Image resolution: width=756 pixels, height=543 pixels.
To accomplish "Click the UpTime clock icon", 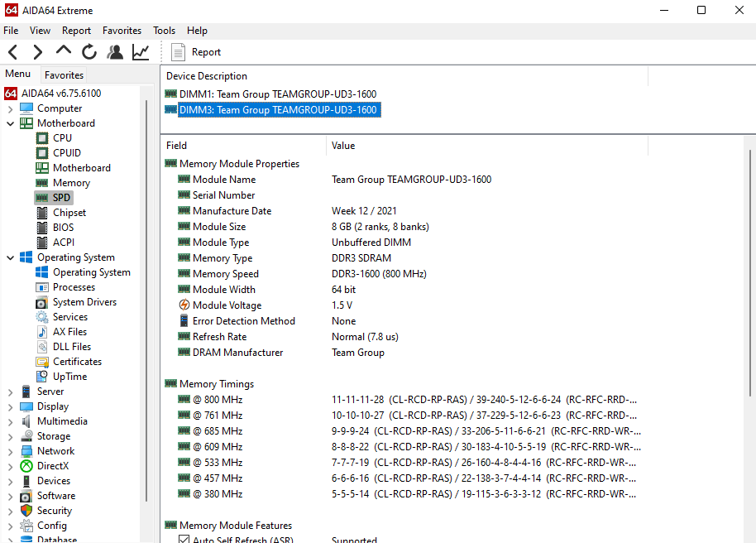I will (x=42, y=377).
